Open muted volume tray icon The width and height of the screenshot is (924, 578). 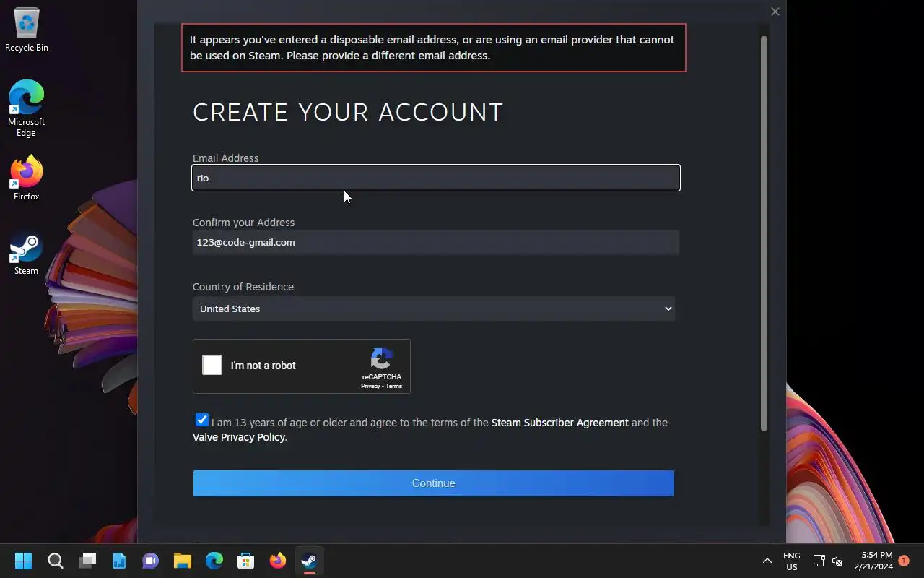(x=837, y=561)
